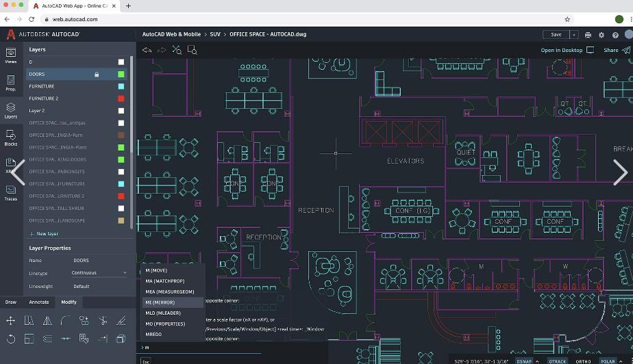Image resolution: width=633 pixels, height=364 pixels.
Task: Click the layers list scrollbar
Action: click(132, 104)
